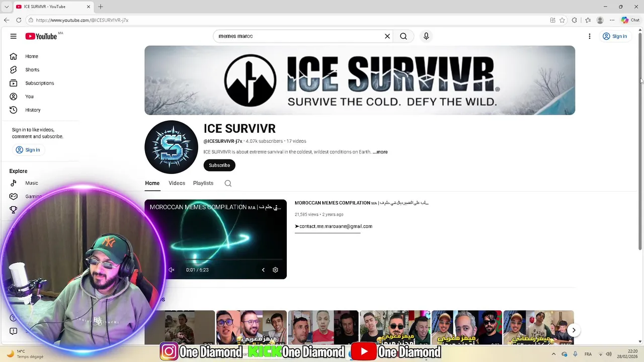Select the channel Home tab

(x=152, y=183)
